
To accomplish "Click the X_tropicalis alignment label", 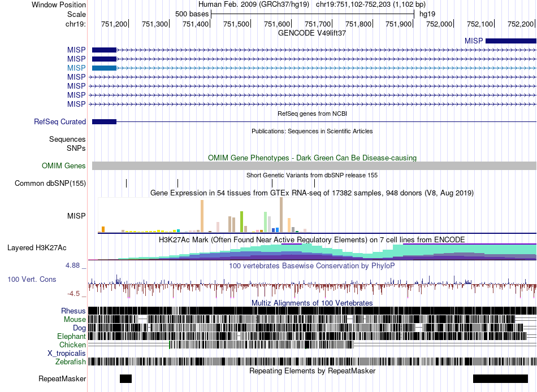I will coord(67,354).
